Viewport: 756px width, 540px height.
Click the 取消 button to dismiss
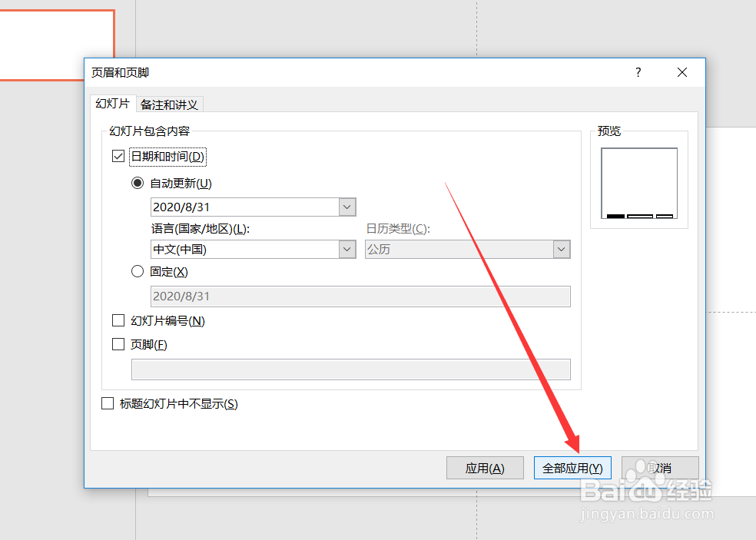tap(659, 467)
